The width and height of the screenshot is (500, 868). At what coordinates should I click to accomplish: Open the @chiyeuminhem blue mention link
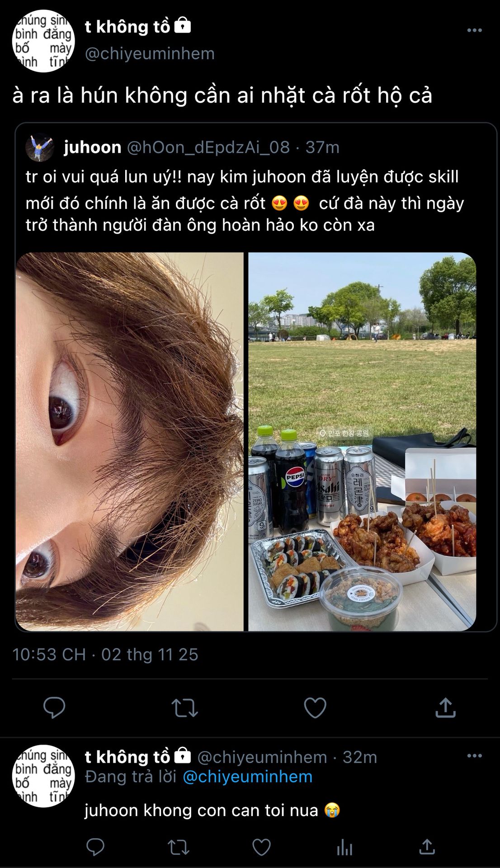(248, 776)
